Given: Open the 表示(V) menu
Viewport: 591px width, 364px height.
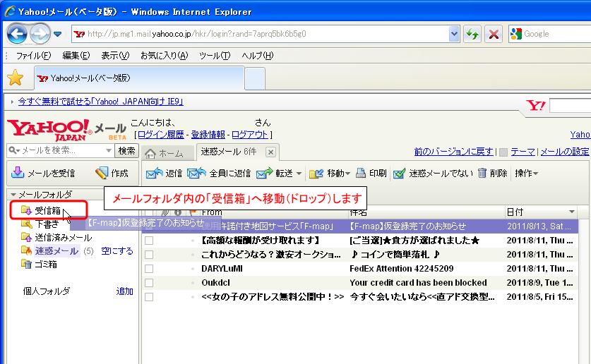Looking at the screenshot, I should tap(115, 56).
